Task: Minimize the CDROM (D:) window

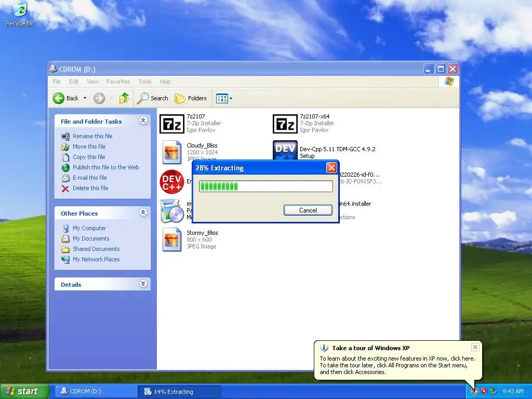Action: [429, 69]
